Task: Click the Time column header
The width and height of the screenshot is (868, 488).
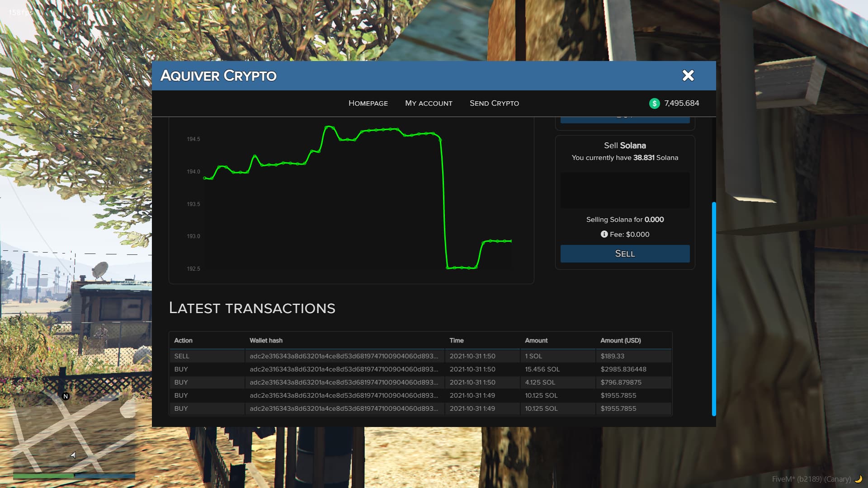Action: pos(456,340)
